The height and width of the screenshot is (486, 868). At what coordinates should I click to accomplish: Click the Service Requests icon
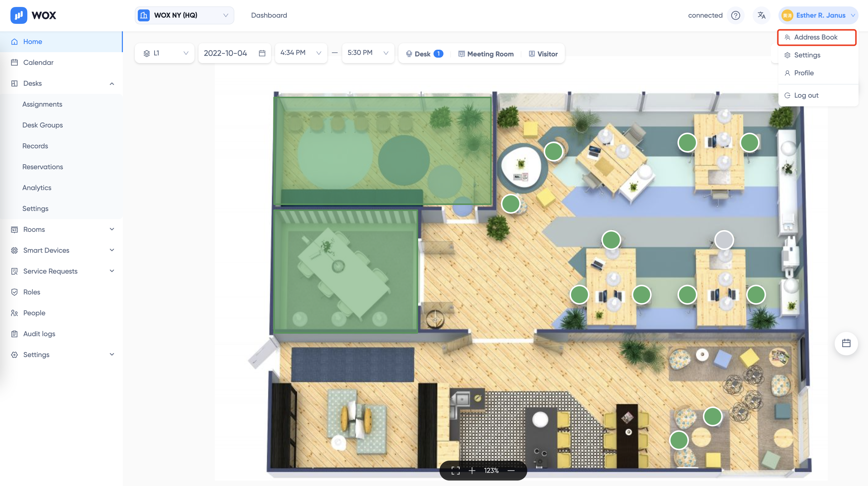coord(14,271)
